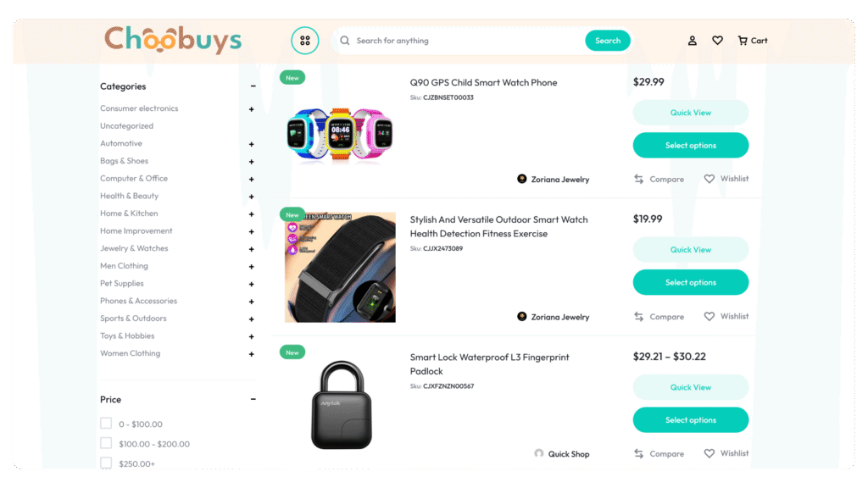Click the user account icon
The image size is (868, 488).
[692, 41]
